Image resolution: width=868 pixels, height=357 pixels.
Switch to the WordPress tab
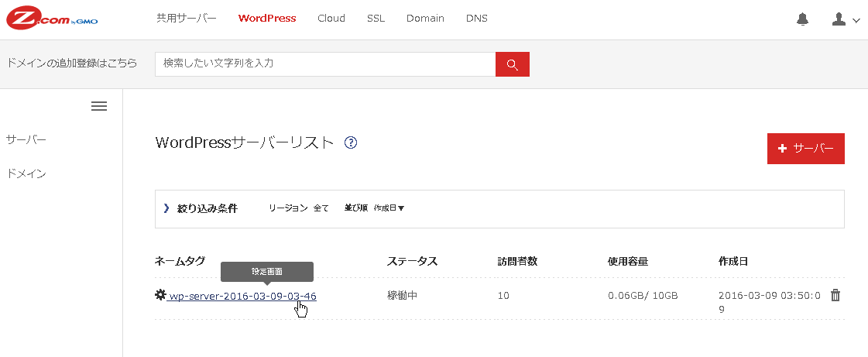pyautogui.click(x=267, y=19)
